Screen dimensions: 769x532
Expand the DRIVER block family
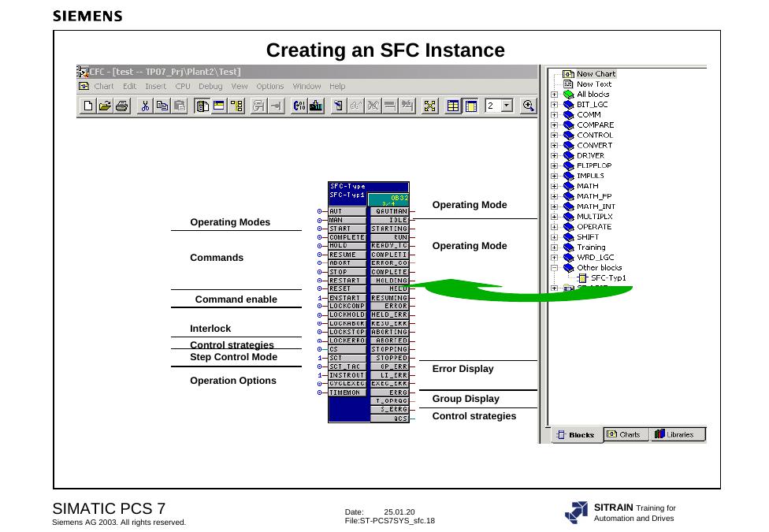point(554,155)
